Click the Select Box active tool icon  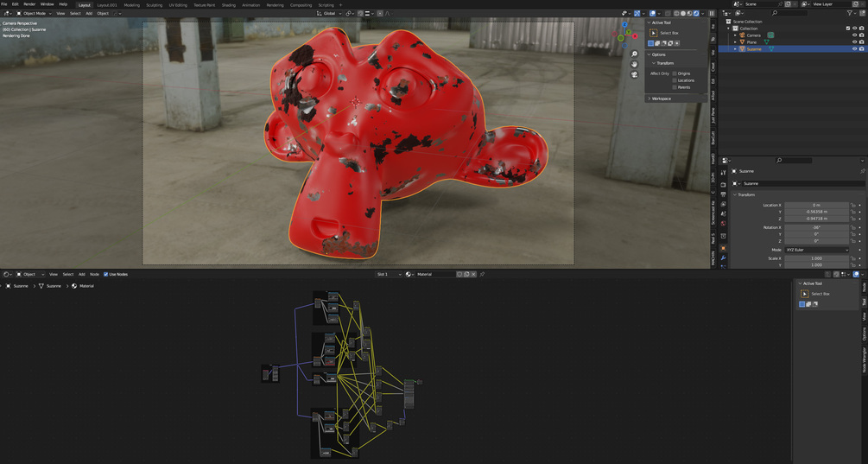click(x=653, y=33)
